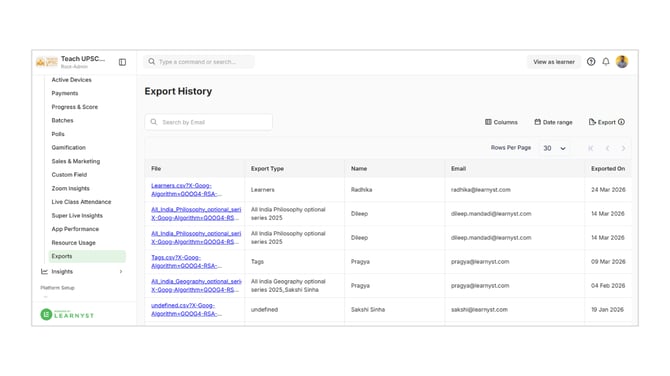Open the Rows Per Page dropdown
Screen dimensions: 670x376
(554, 148)
